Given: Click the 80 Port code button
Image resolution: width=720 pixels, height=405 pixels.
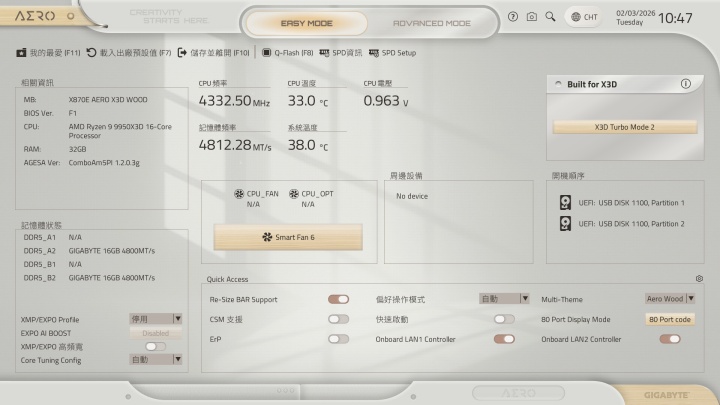Looking at the screenshot, I should pyautogui.click(x=670, y=320).
